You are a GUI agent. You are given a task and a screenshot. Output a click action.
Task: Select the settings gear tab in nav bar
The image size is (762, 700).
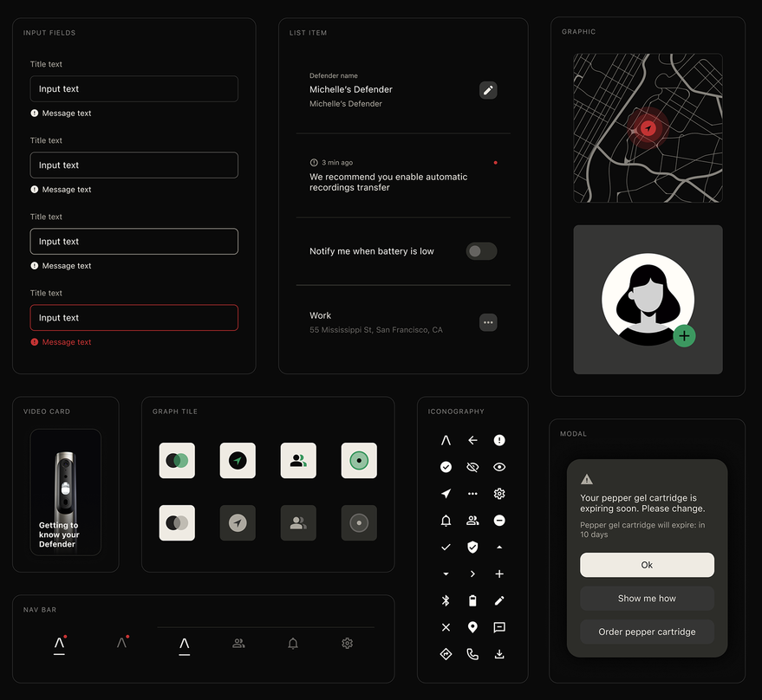pyautogui.click(x=347, y=644)
